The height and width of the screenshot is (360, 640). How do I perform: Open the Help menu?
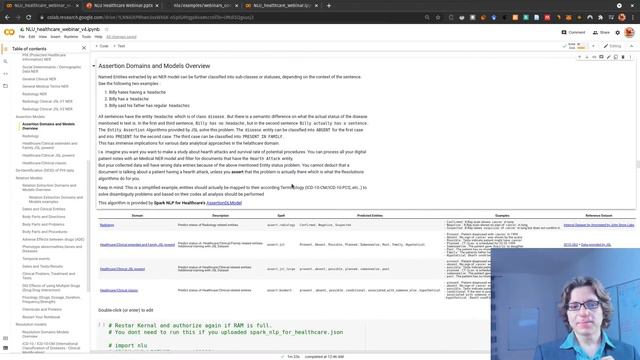pyautogui.click(x=98, y=37)
